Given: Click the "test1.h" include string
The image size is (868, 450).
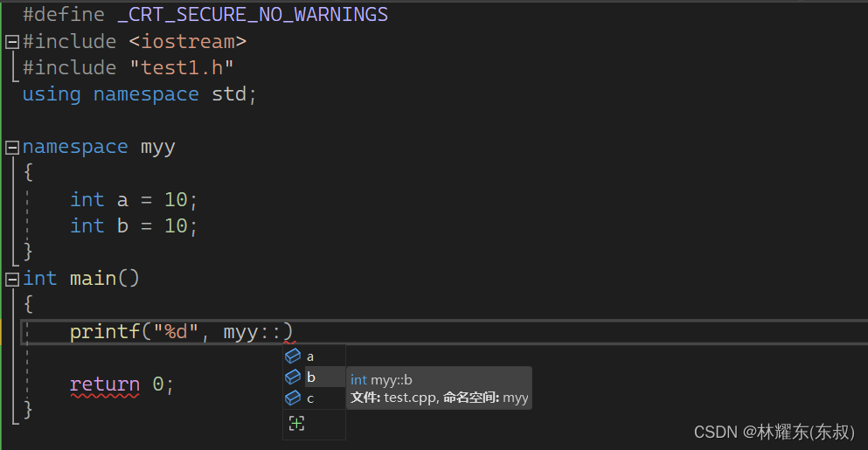Looking at the screenshot, I should (x=182, y=67).
